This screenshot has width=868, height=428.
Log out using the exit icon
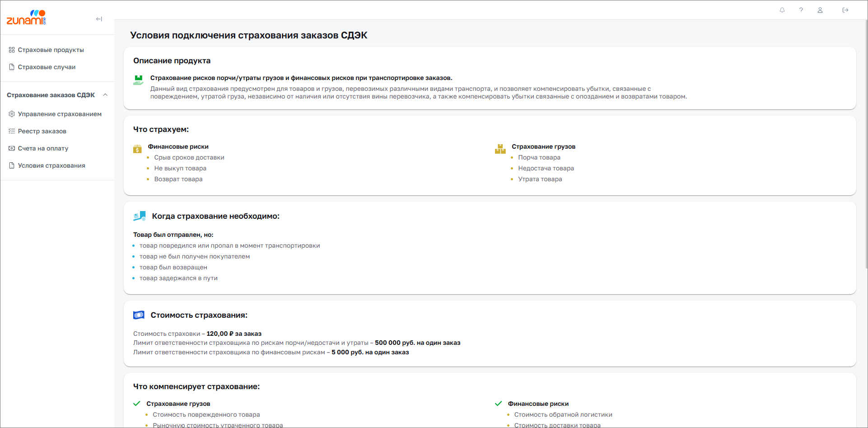845,10
